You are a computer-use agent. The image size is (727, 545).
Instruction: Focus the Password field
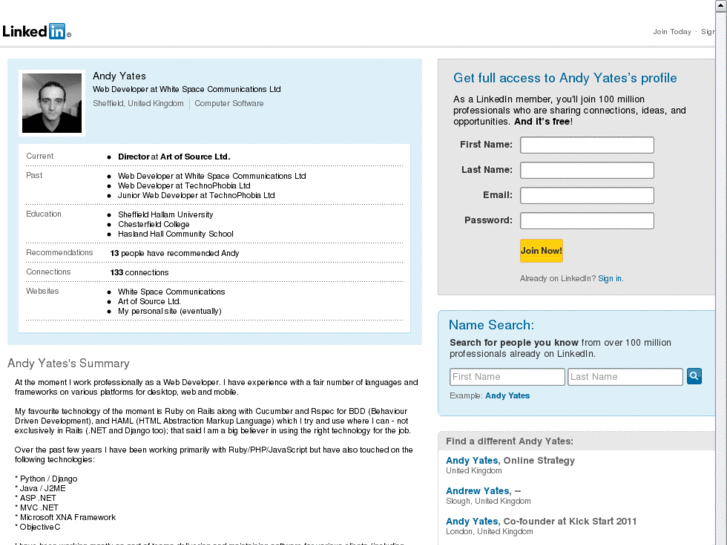coord(587,220)
